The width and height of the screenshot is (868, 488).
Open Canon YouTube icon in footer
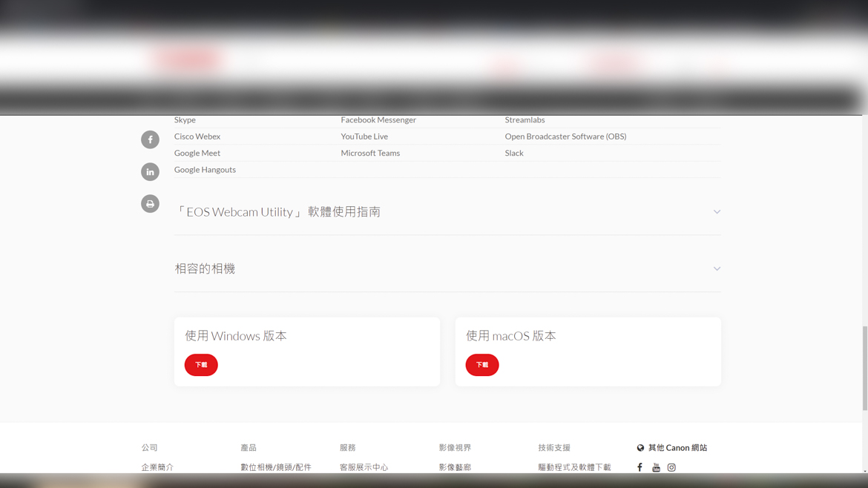(x=656, y=467)
